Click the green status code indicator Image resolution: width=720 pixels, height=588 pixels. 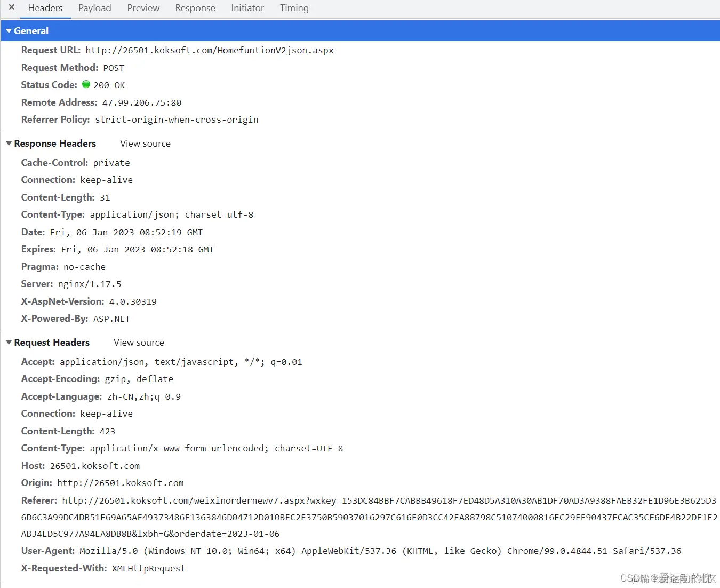tap(86, 84)
